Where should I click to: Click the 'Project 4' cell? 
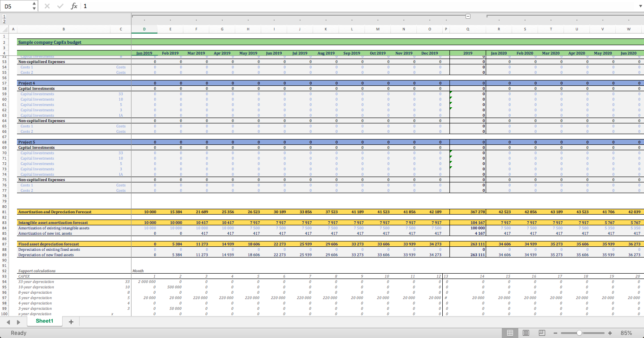pyautogui.click(x=64, y=83)
